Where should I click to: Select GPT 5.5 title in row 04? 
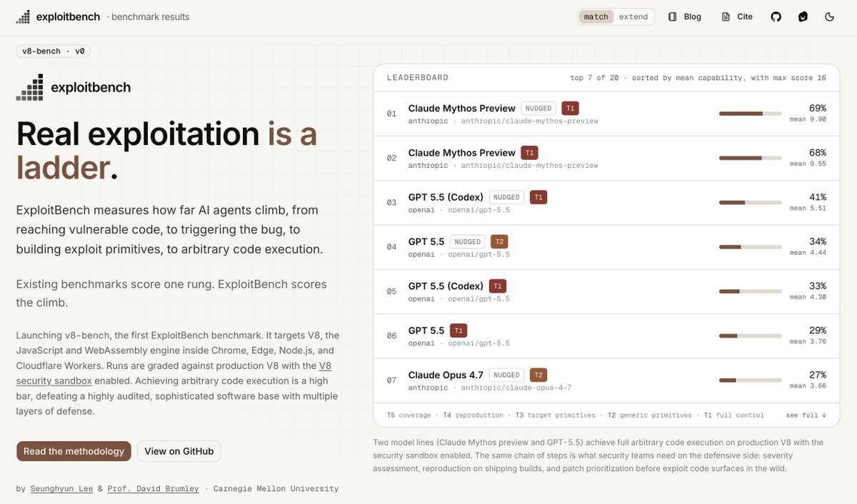[426, 241]
